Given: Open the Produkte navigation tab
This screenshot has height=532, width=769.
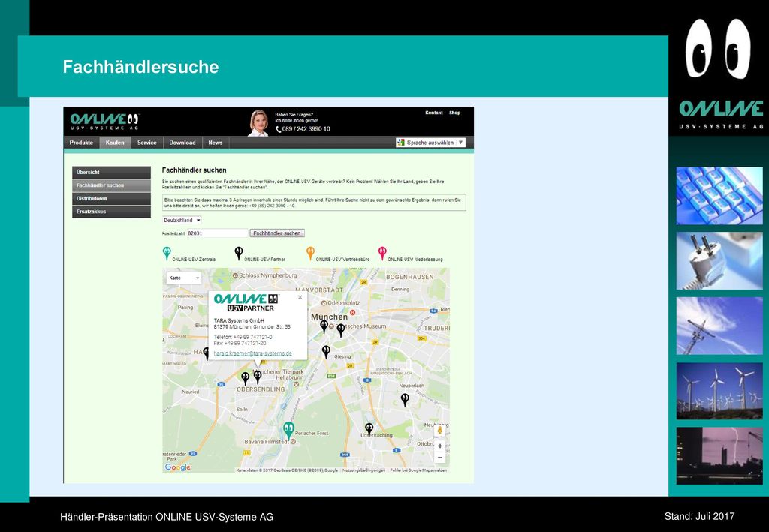Looking at the screenshot, I should (81, 143).
